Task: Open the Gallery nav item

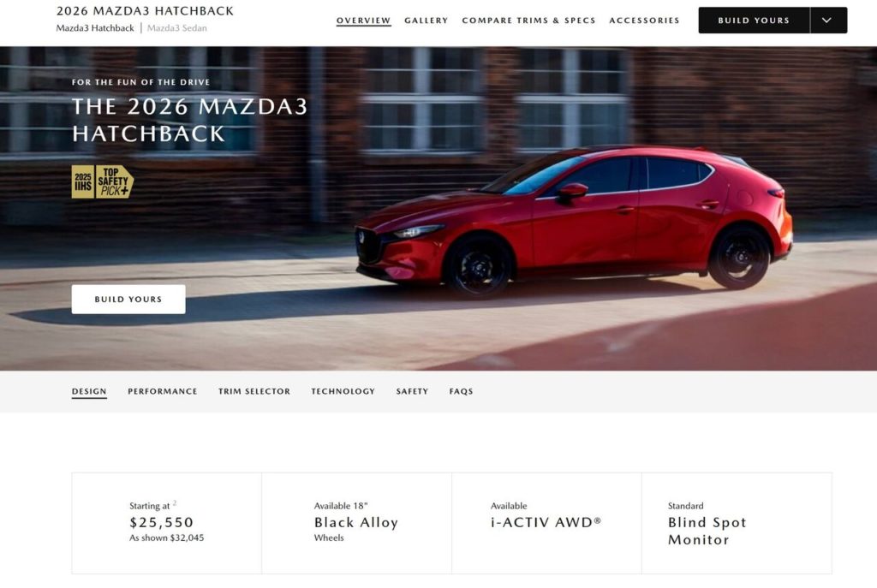Action: click(427, 21)
